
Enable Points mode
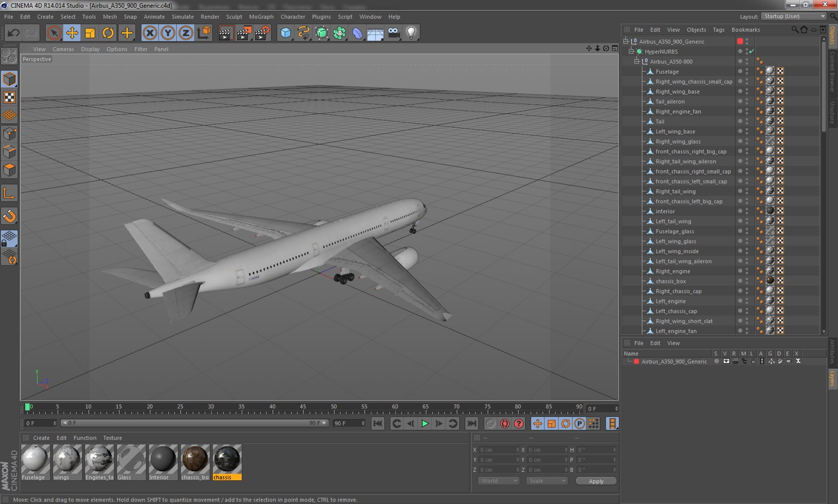click(x=9, y=134)
